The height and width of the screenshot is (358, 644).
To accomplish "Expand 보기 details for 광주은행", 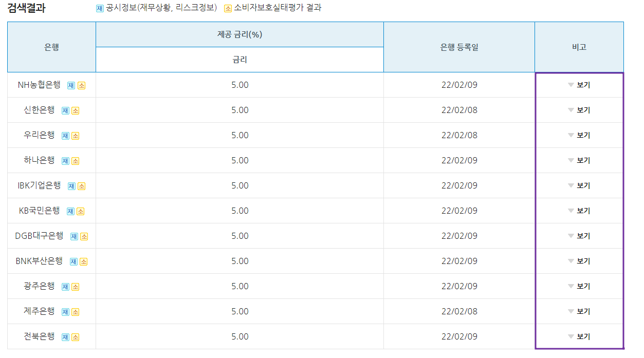I will point(579,286).
